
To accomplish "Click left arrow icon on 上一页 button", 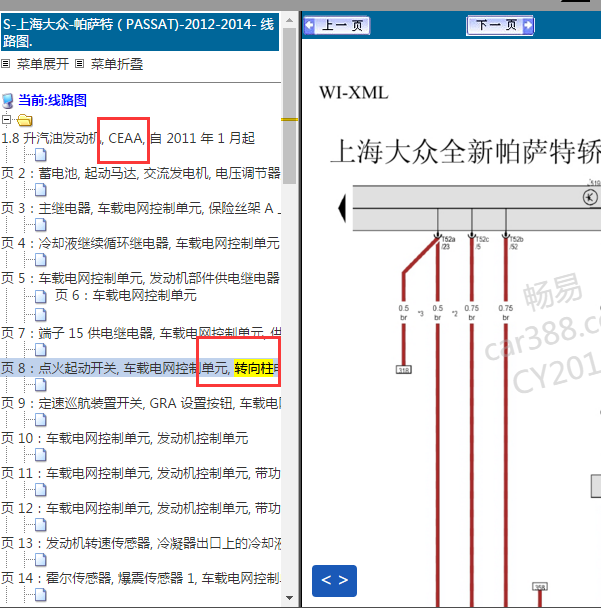I will tap(309, 26).
